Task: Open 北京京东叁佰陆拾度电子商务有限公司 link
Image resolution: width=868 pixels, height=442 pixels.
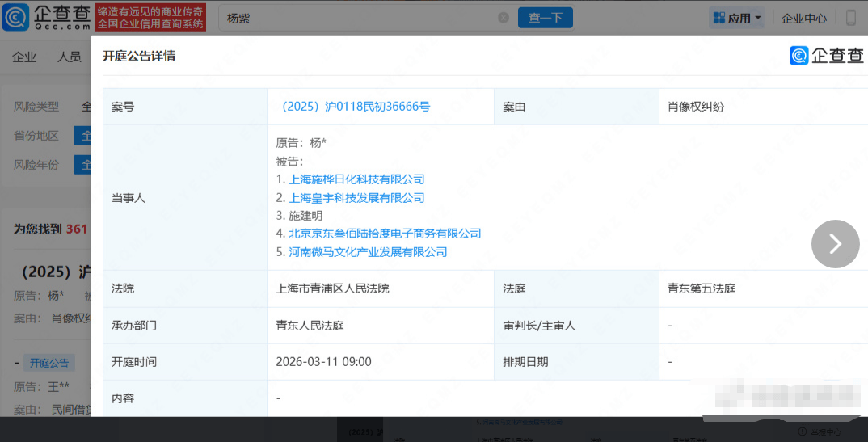Action: click(x=385, y=234)
